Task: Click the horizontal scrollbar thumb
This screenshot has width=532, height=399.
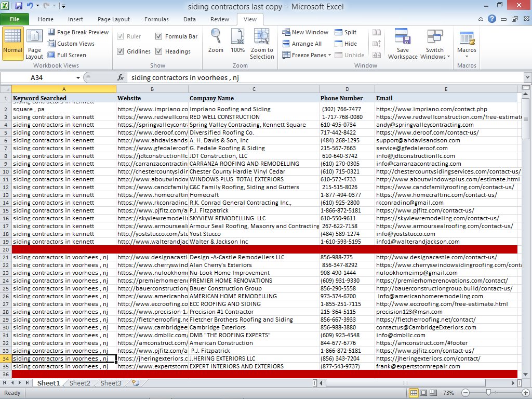Action: 405,383
